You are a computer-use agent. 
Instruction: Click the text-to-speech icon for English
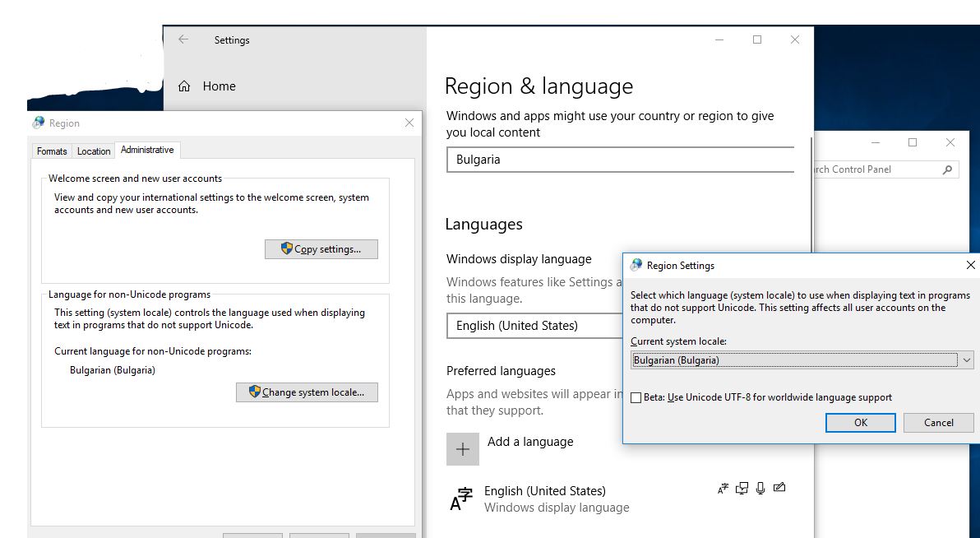tap(742, 488)
